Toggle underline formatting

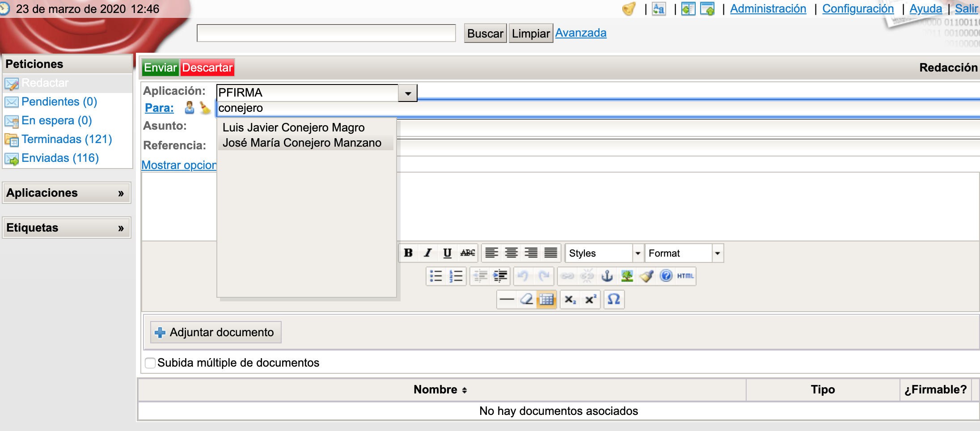point(447,253)
